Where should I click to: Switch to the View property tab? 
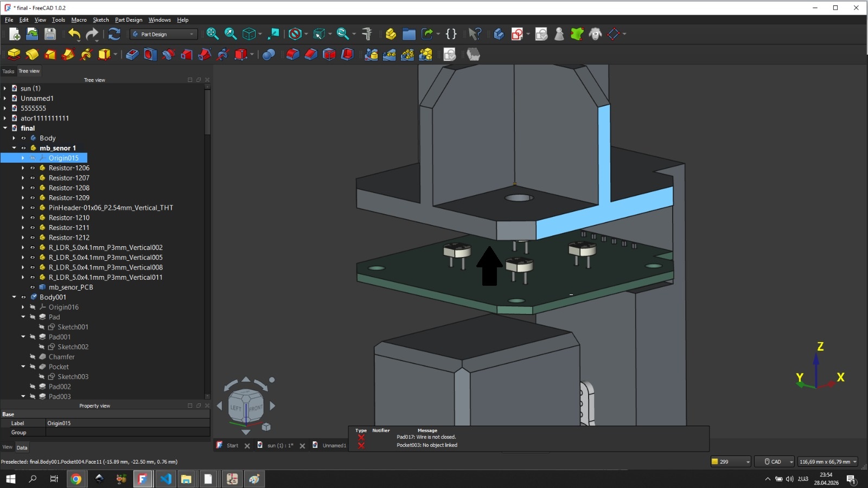click(x=8, y=447)
